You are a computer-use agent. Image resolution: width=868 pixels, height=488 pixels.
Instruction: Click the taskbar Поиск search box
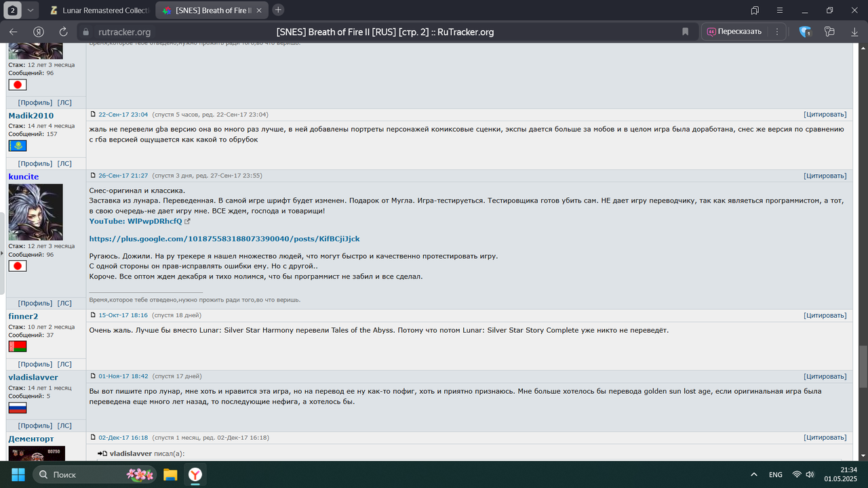point(96,474)
